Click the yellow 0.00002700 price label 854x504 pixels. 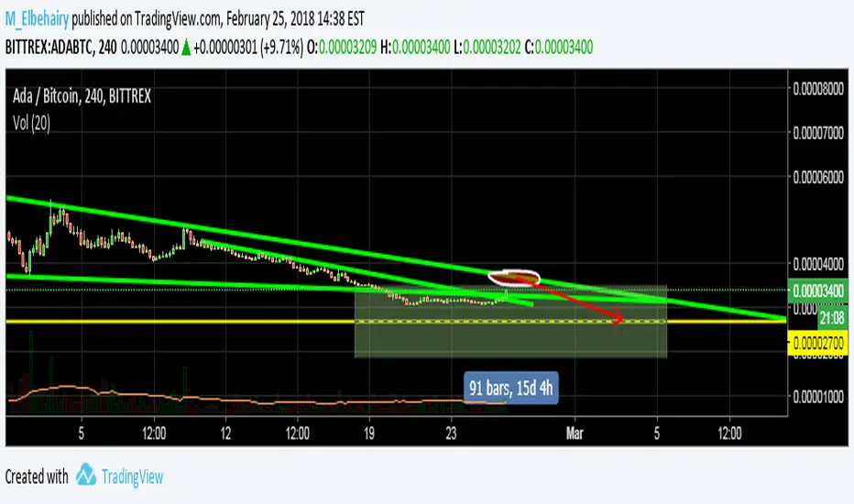click(x=818, y=344)
